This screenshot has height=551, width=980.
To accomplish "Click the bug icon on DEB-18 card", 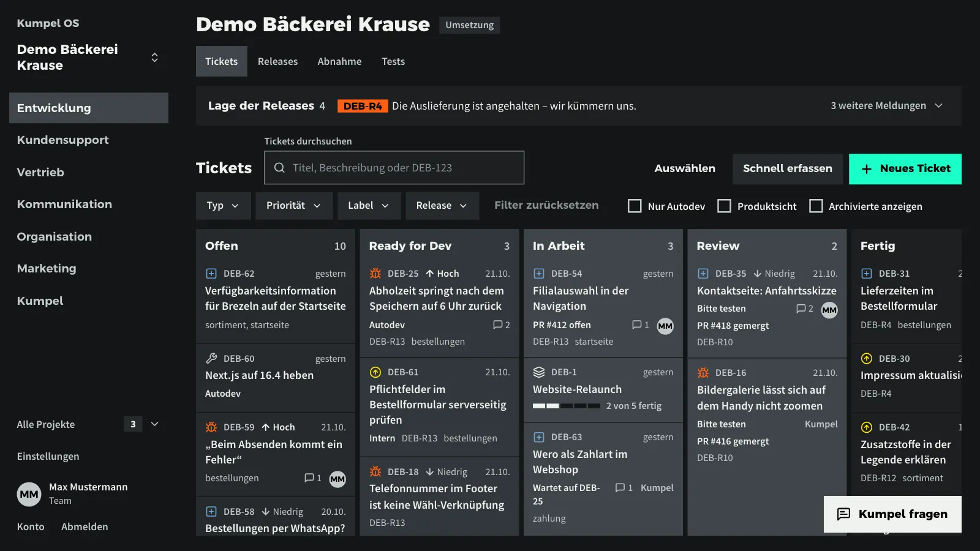I will 375,471.
